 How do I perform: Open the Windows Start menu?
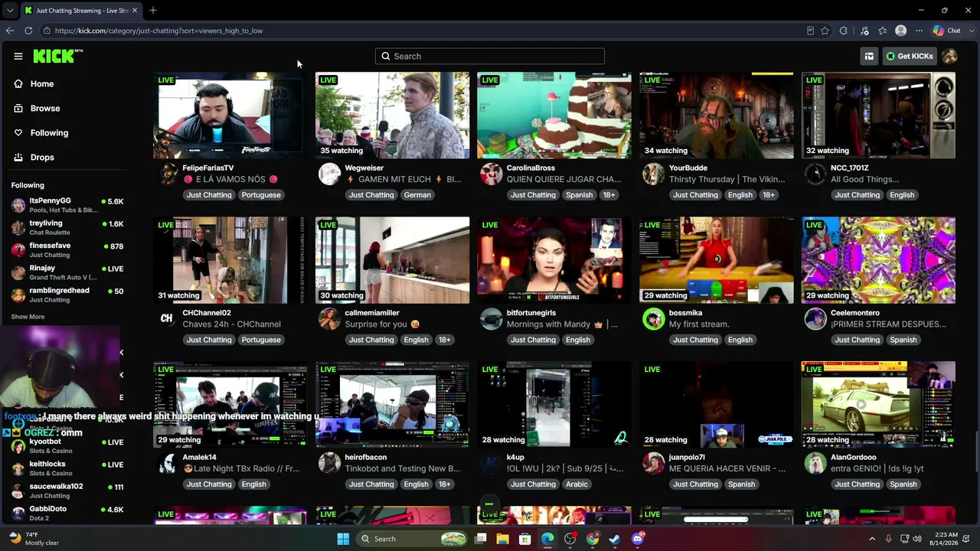tap(343, 539)
